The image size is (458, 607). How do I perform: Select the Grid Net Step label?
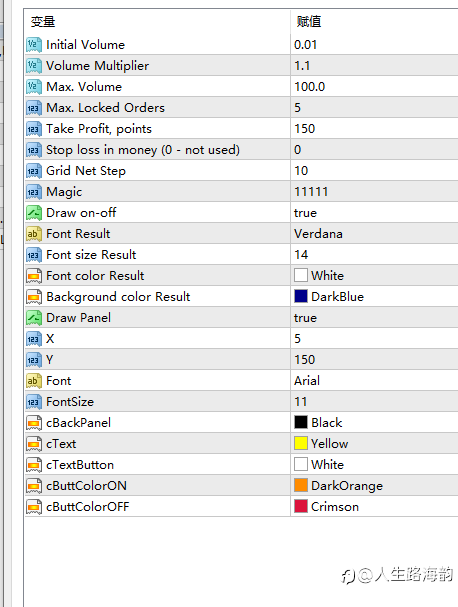coord(86,171)
